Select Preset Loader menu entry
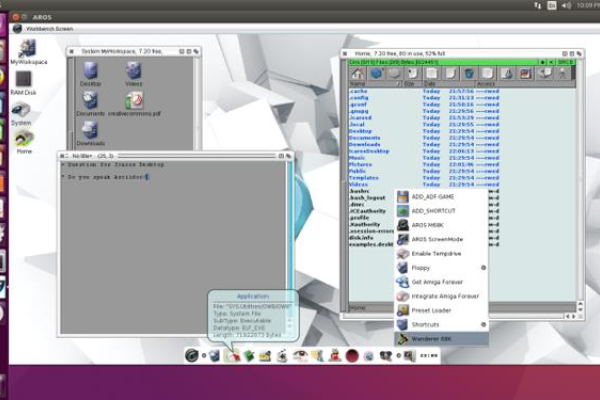 pos(442,310)
